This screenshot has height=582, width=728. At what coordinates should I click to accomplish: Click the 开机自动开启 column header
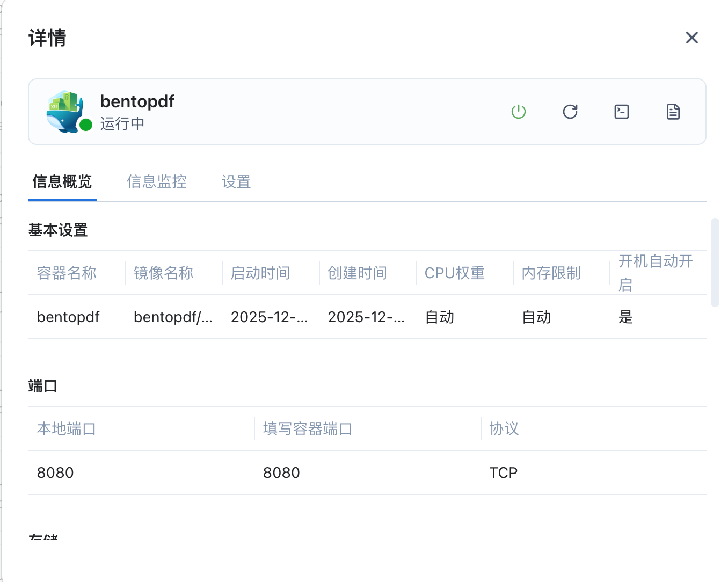pyautogui.click(x=656, y=273)
